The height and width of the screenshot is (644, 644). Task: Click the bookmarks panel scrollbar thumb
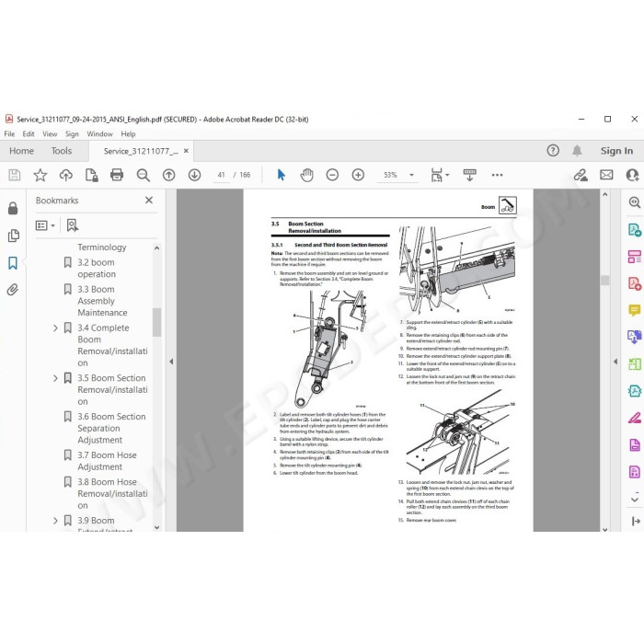[156, 322]
